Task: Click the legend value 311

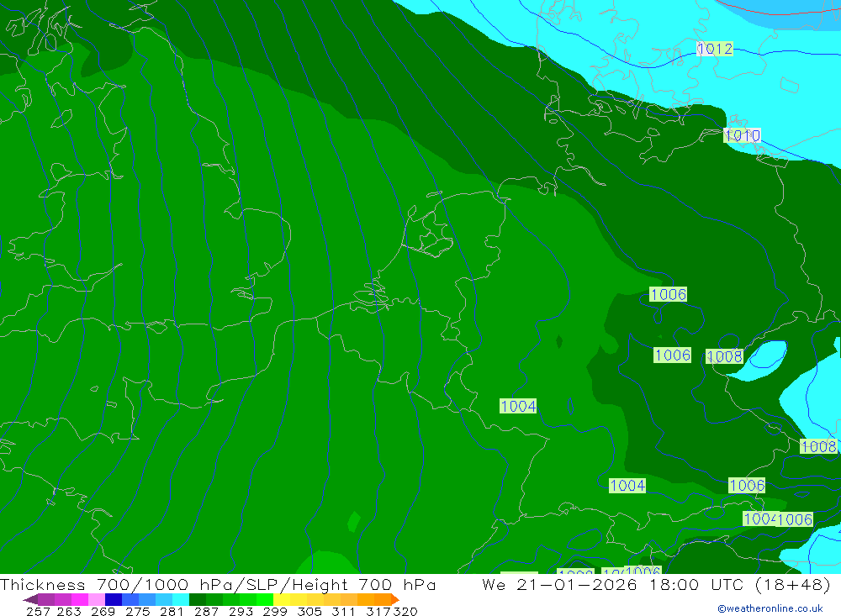Action: point(343,611)
